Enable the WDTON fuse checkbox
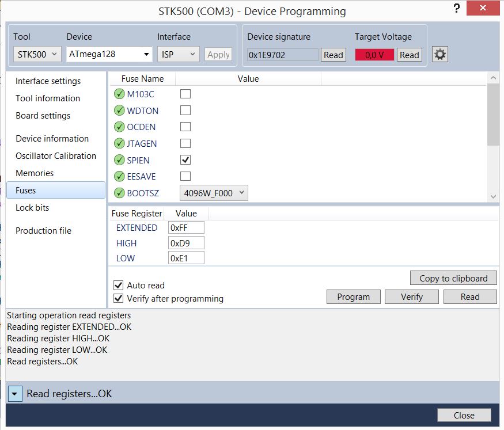504x430 pixels. (185, 110)
